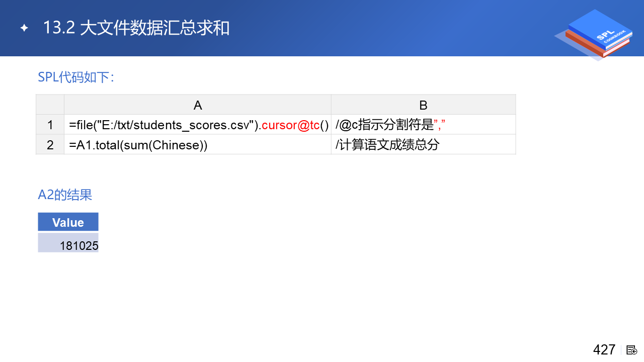
Task: Click the "A2的结果" heading
Action: tap(65, 195)
